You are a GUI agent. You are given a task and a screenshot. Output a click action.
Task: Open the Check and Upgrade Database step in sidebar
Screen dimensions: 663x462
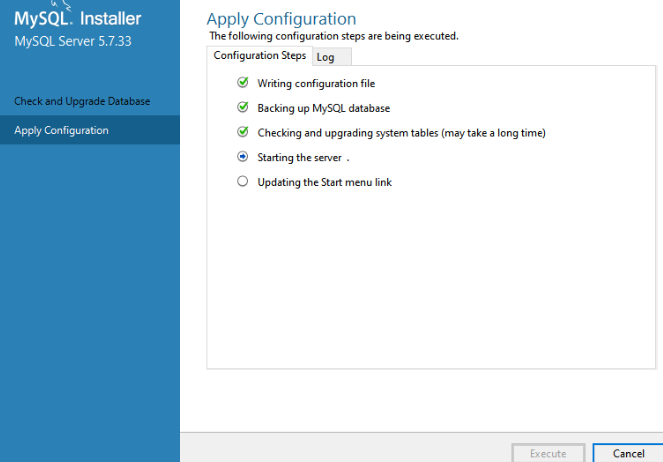point(90,101)
